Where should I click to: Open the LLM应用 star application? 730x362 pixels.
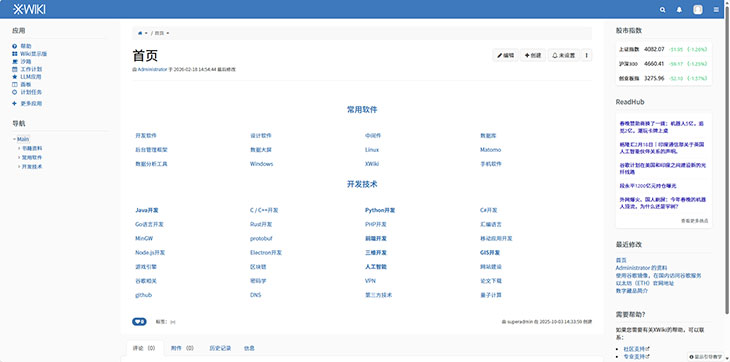[27, 76]
